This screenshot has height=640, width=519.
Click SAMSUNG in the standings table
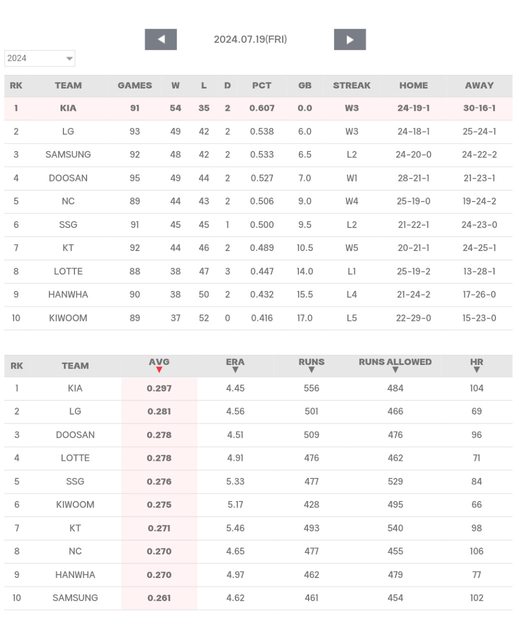tap(68, 155)
